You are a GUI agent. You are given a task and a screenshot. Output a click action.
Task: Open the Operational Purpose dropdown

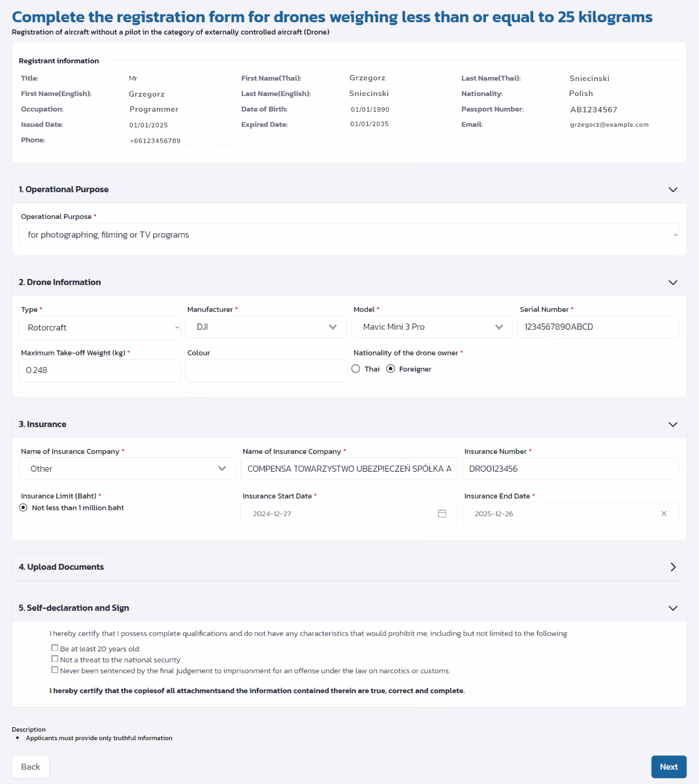coord(349,235)
